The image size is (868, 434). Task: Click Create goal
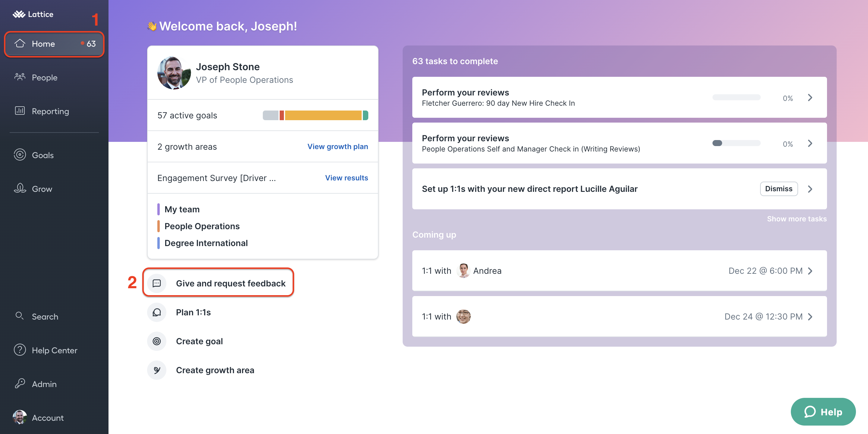199,341
